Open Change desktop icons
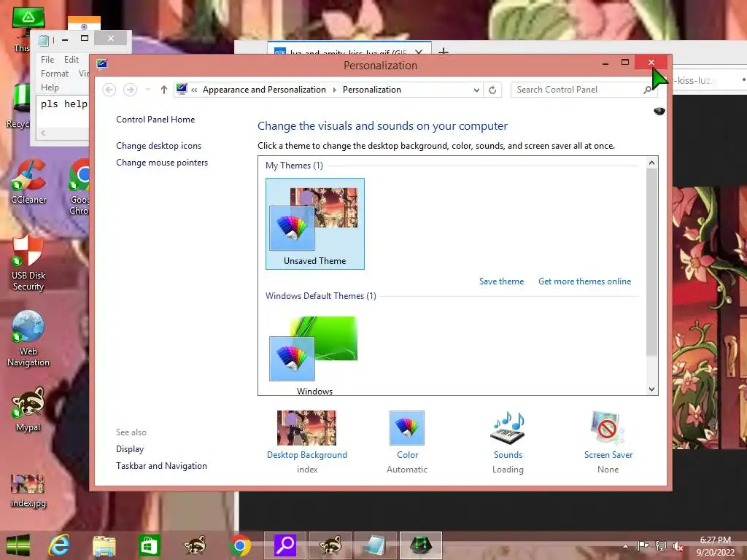The width and height of the screenshot is (747, 560). (x=158, y=146)
